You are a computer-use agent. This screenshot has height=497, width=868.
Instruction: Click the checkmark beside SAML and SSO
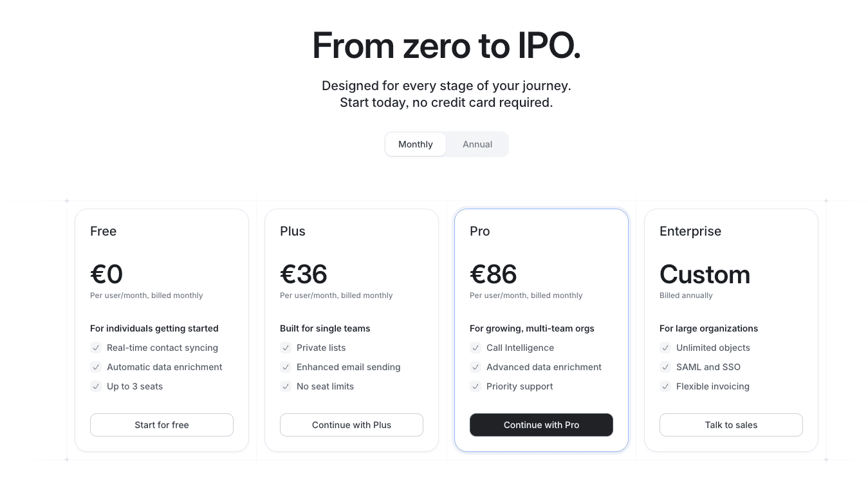[665, 367]
